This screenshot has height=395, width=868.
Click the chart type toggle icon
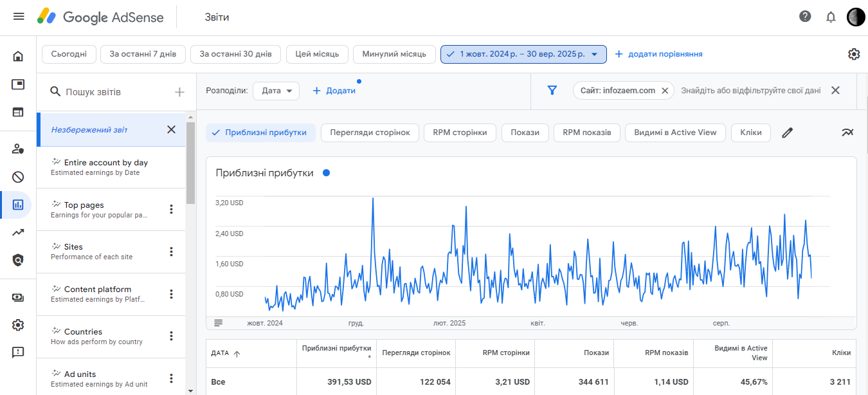coord(847,133)
